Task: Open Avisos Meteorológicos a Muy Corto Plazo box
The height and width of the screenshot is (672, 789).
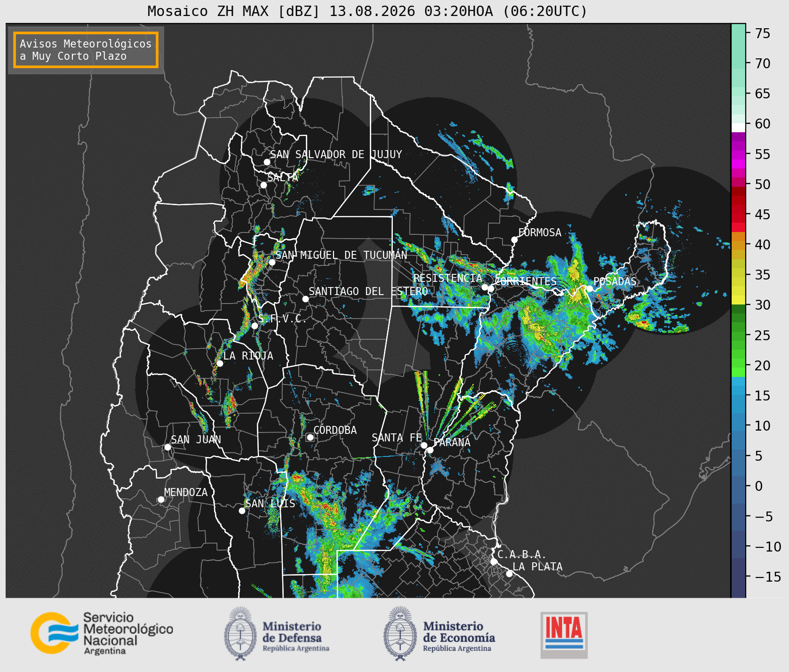Action: (86, 50)
